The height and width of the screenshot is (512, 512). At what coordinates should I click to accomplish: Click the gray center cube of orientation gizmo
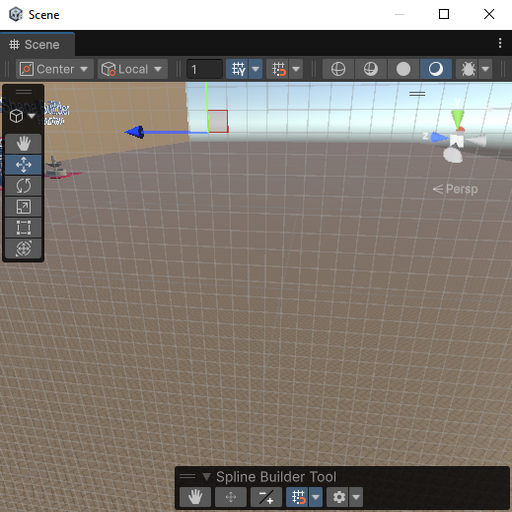[x=457, y=139]
